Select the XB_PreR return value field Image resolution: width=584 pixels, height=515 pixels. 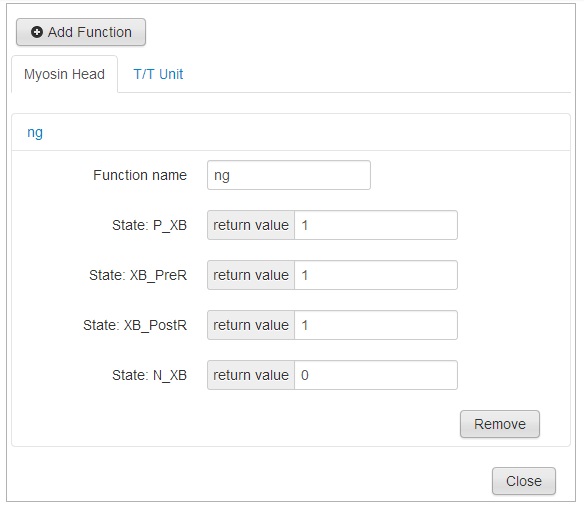coord(376,275)
